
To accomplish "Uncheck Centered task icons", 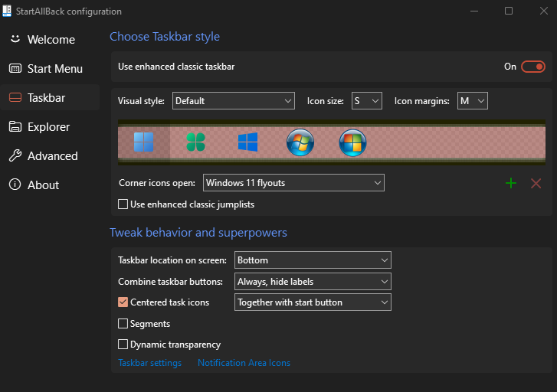I will (123, 302).
